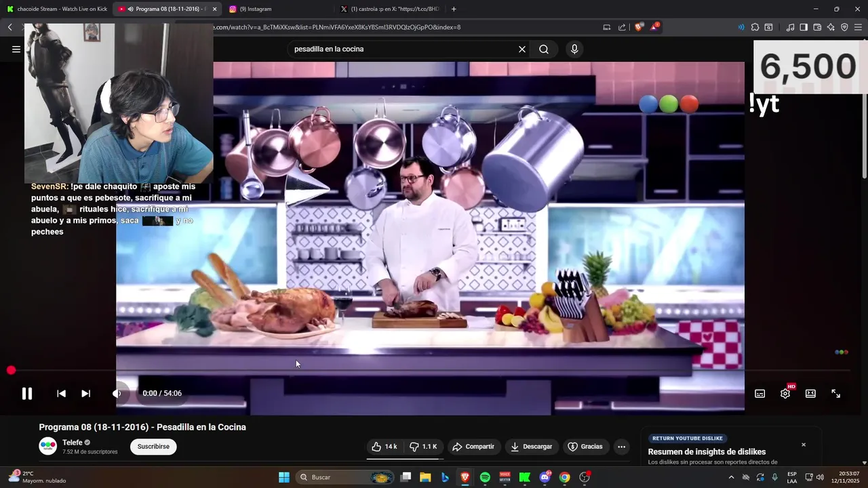This screenshot has width=868, height=488.
Task: Click the microphone tray icon
Action: 774,477
